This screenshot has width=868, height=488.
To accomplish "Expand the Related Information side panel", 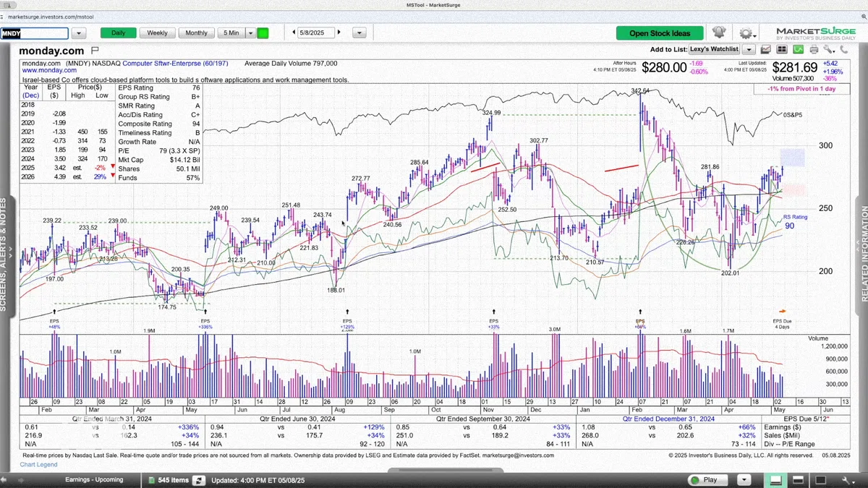I will coord(863,253).
